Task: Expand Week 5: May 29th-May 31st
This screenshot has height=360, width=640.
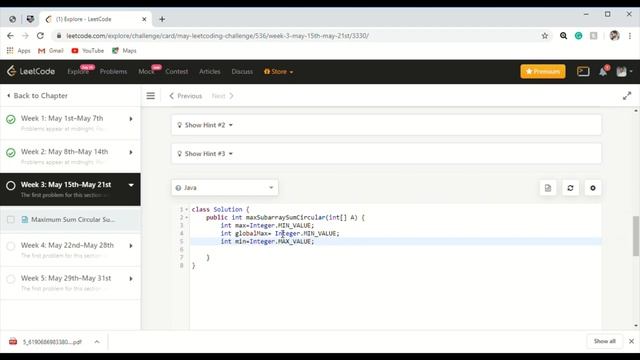Action: [131, 279]
